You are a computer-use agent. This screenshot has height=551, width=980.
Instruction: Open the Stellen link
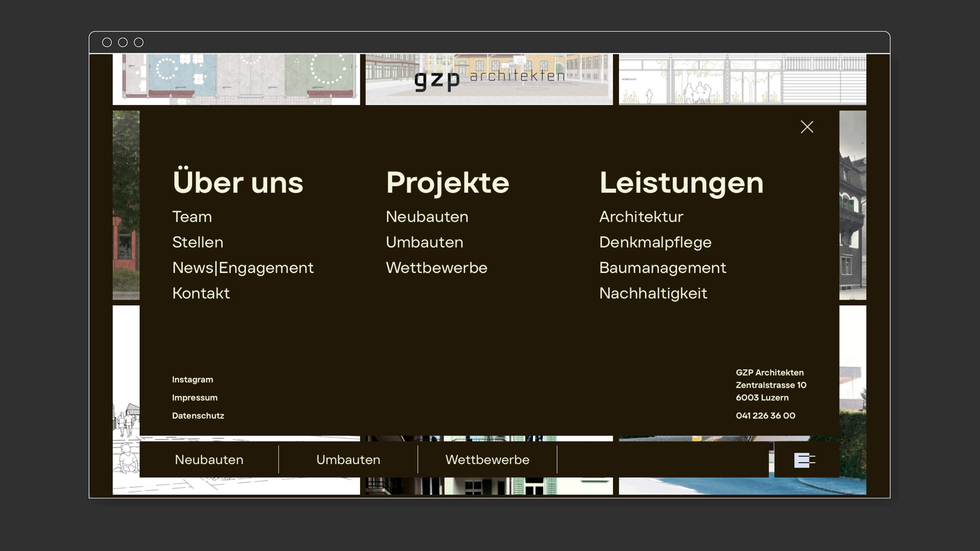198,242
